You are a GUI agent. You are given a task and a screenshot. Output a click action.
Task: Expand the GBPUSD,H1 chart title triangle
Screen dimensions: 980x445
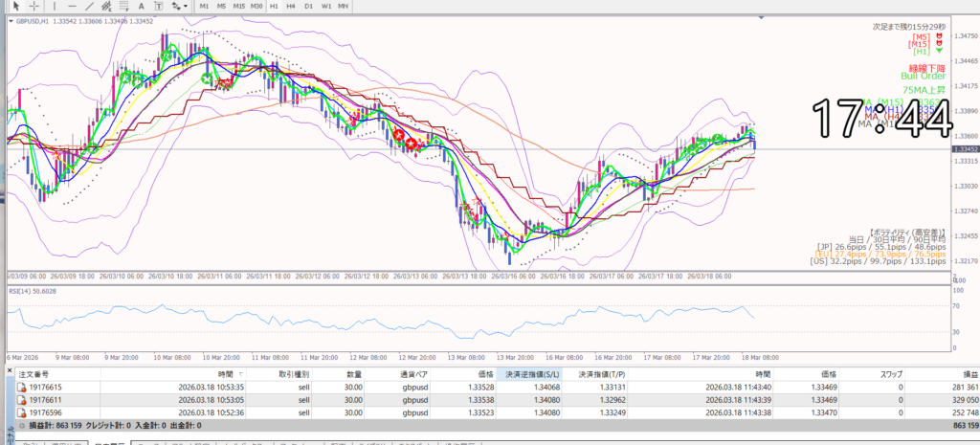coord(10,21)
